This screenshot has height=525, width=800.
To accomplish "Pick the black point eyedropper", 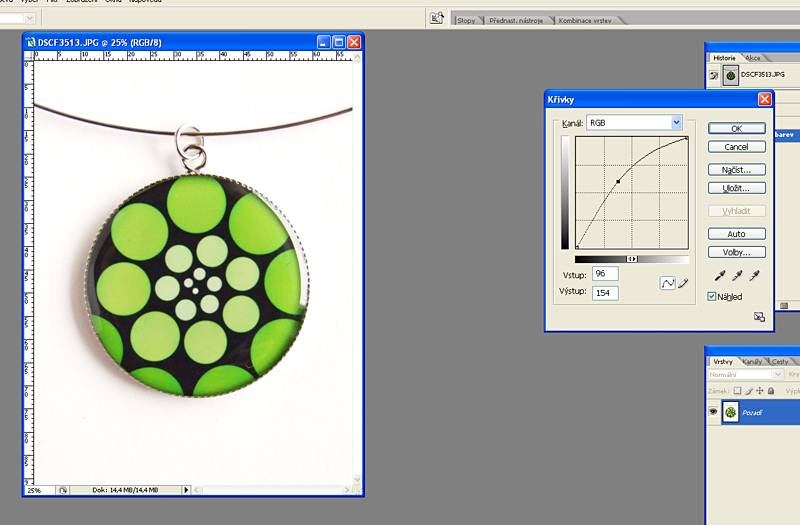I will (x=719, y=276).
